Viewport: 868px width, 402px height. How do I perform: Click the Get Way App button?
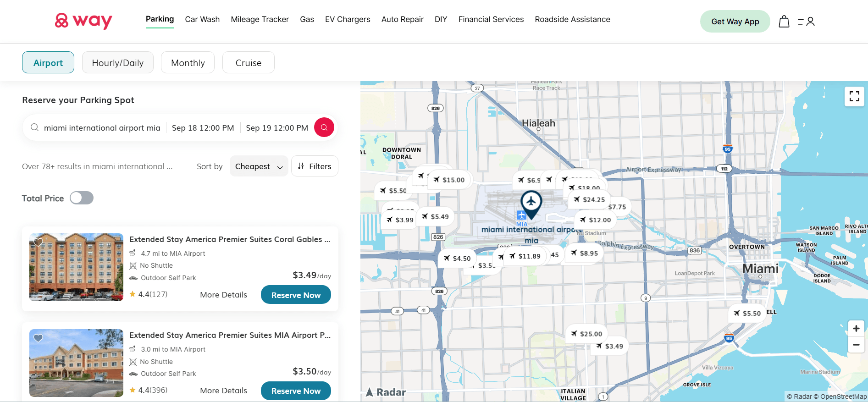point(735,22)
